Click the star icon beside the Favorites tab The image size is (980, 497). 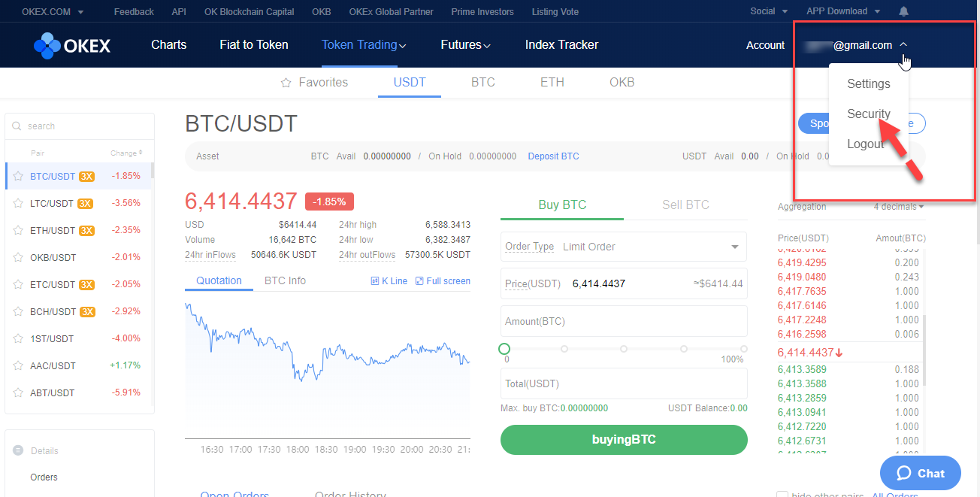[286, 83]
